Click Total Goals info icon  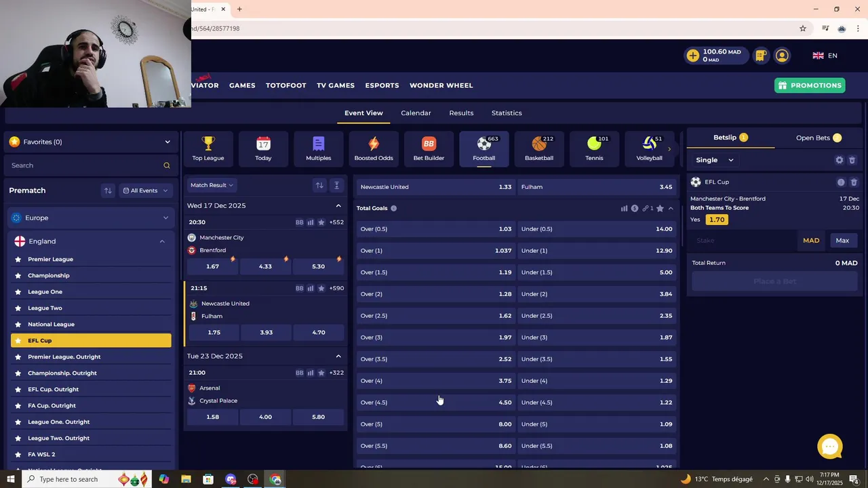pyautogui.click(x=394, y=208)
